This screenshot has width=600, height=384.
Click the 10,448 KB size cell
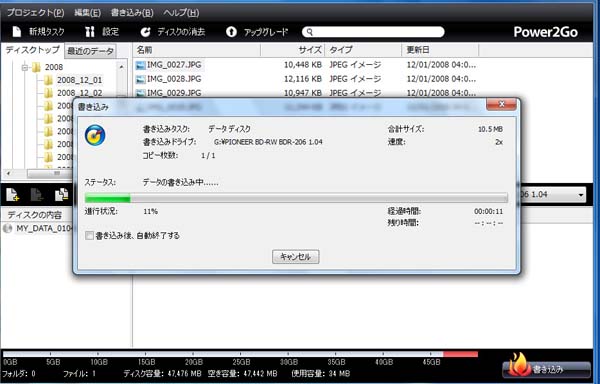303,65
